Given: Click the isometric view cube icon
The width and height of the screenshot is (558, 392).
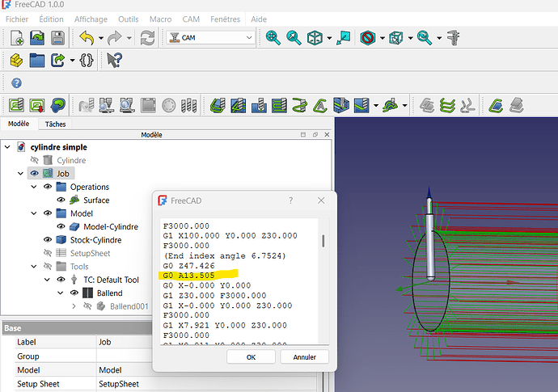Looking at the screenshot, I should (x=315, y=38).
